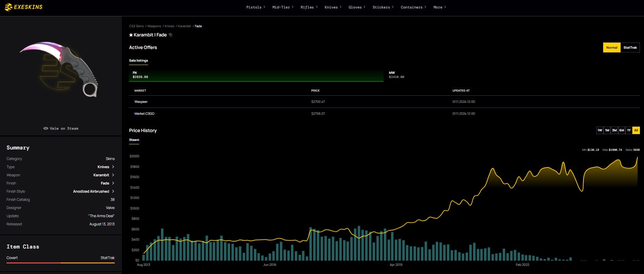Click the Apr 2019 chart axis label

click(x=396, y=265)
